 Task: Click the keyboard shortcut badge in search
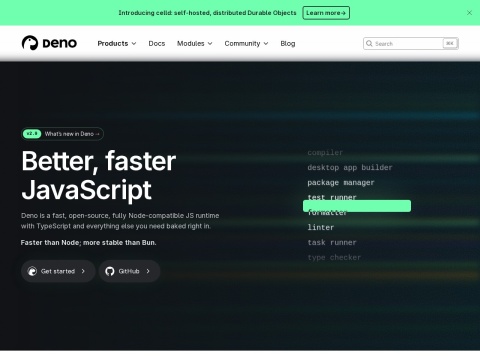point(450,43)
